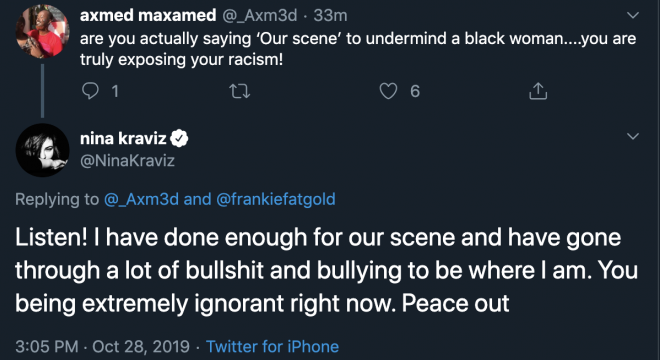Image resolution: width=660 pixels, height=360 pixels.
Task: Open the 3:05 PM · Oct 28, 2019 timestamp
Action: pyautogui.click(x=102, y=347)
